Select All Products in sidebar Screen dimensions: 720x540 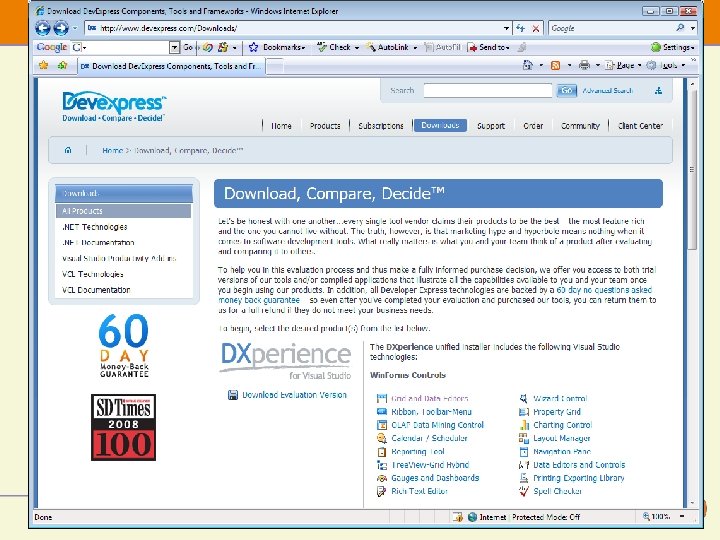pyautogui.click(x=124, y=211)
